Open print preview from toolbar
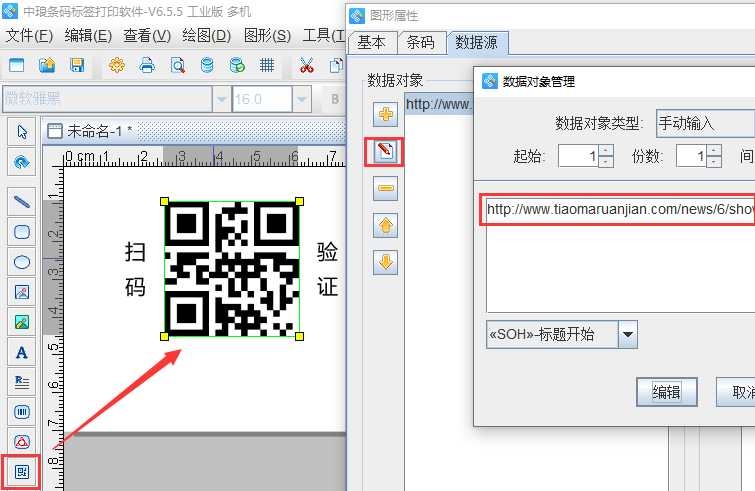The image size is (755, 491). click(177, 66)
